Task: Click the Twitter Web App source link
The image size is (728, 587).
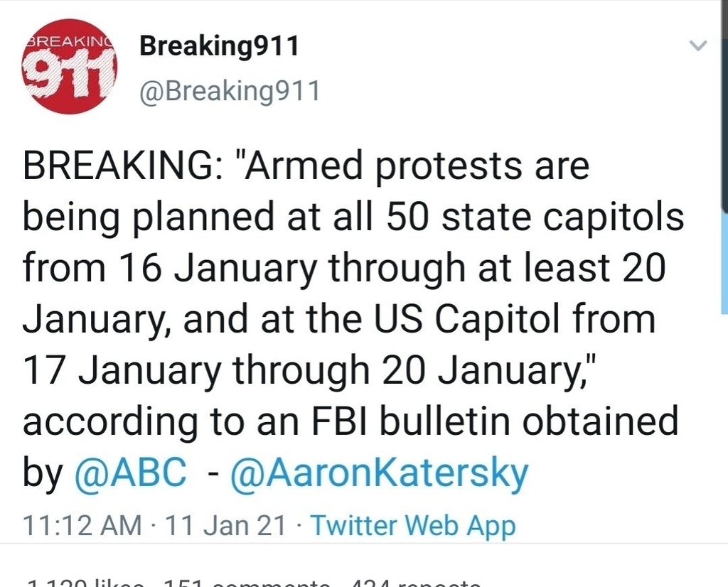Action: point(413,526)
